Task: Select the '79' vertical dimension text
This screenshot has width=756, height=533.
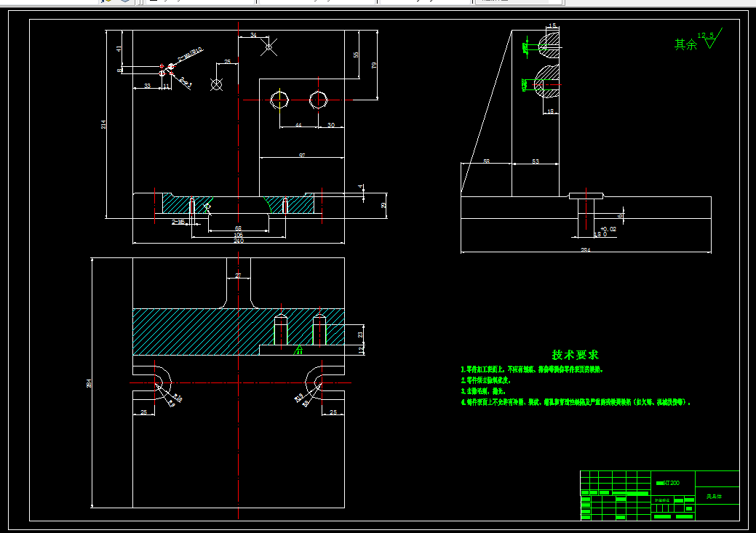Action: click(x=374, y=65)
